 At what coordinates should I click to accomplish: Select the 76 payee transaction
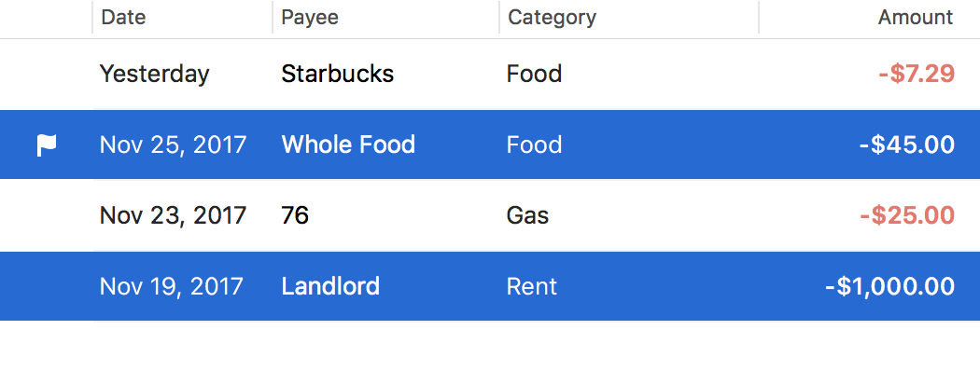(295, 215)
